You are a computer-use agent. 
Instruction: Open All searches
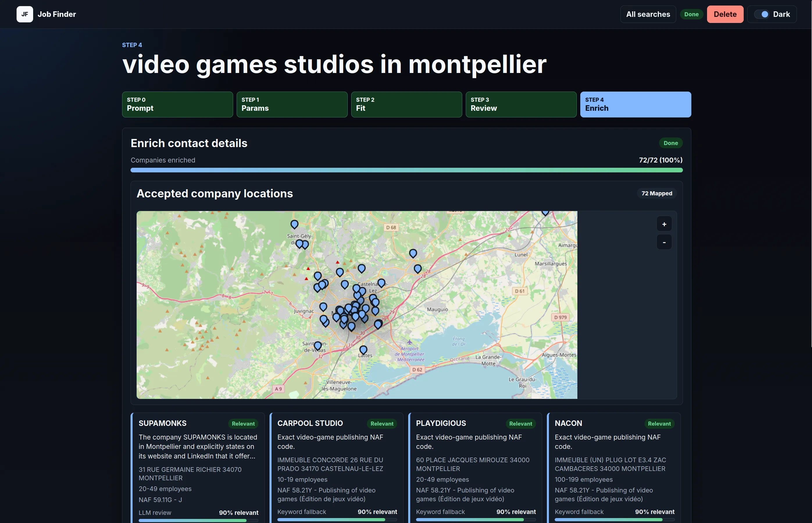[x=648, y=14]
